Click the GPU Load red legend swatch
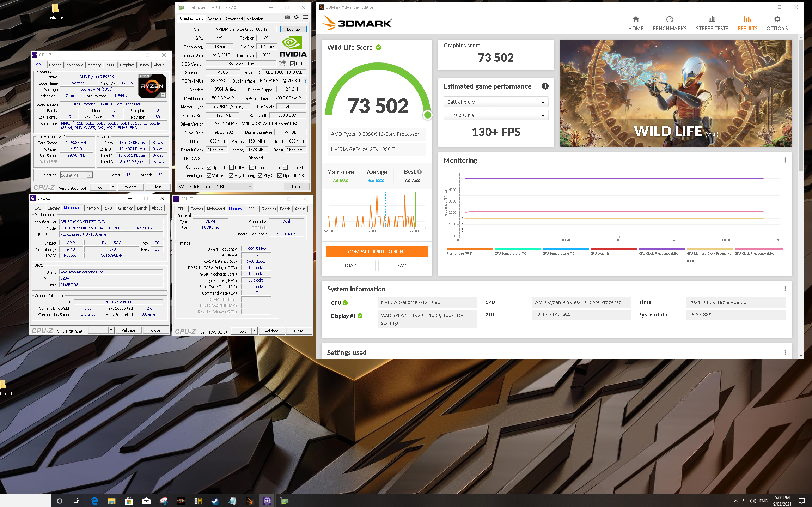Viewport: 812px width, 507px height. tap(614, 249)
